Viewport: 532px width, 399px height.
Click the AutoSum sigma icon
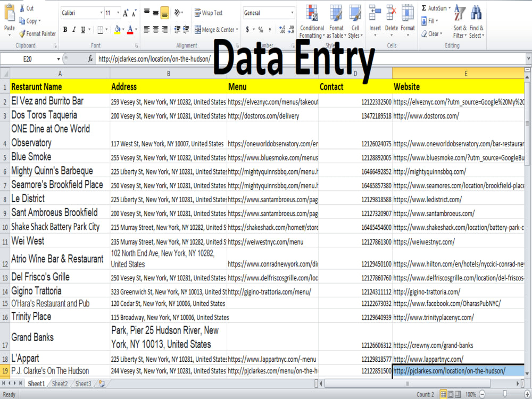(424, 8)
